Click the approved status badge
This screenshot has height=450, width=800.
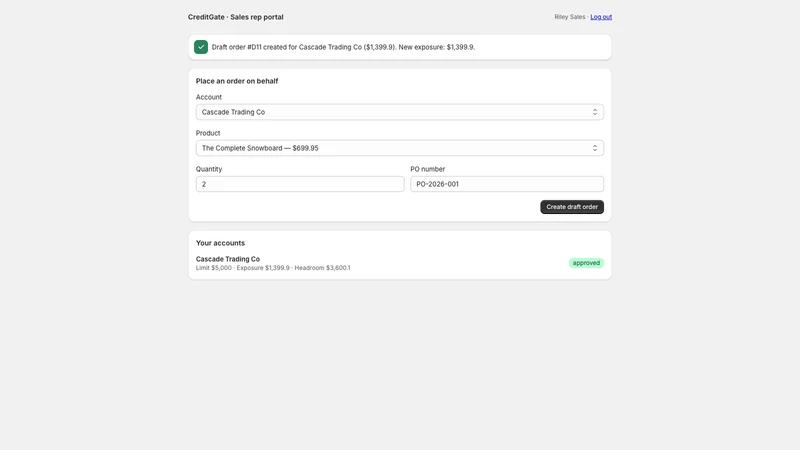pos(586,263)
